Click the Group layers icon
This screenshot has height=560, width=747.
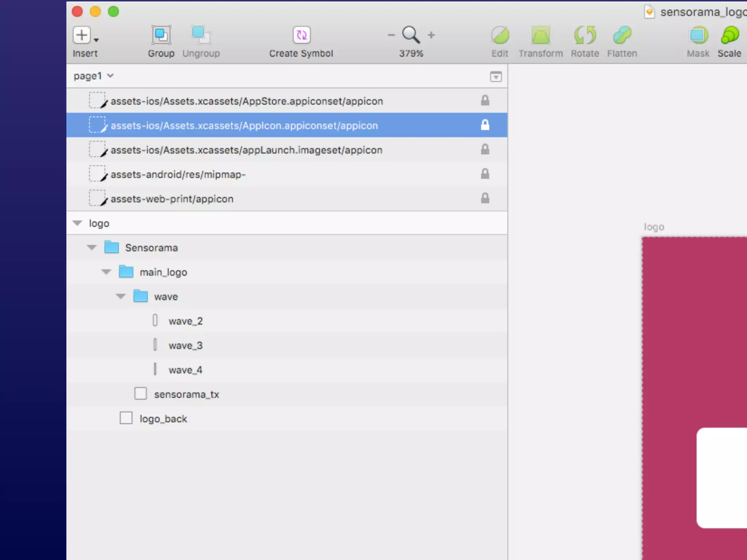[161, 35]
